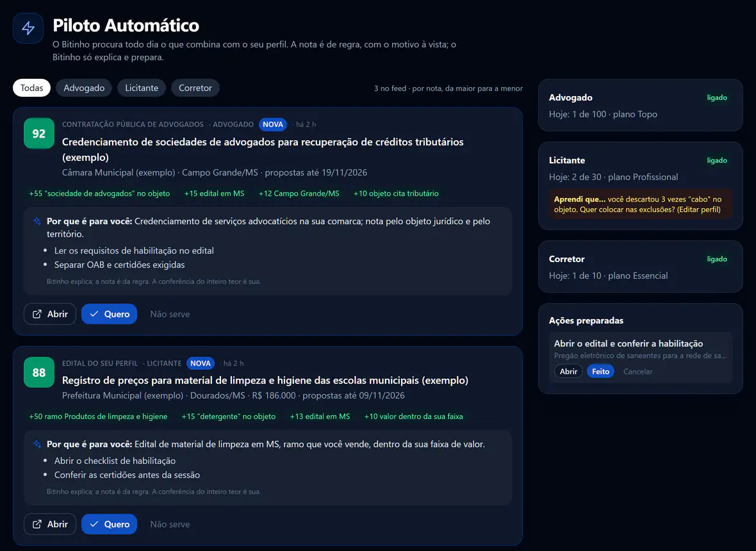756x551 pixels.
Task: Click the NOVA badge on the Licitante card
Action: coord(201,363)
